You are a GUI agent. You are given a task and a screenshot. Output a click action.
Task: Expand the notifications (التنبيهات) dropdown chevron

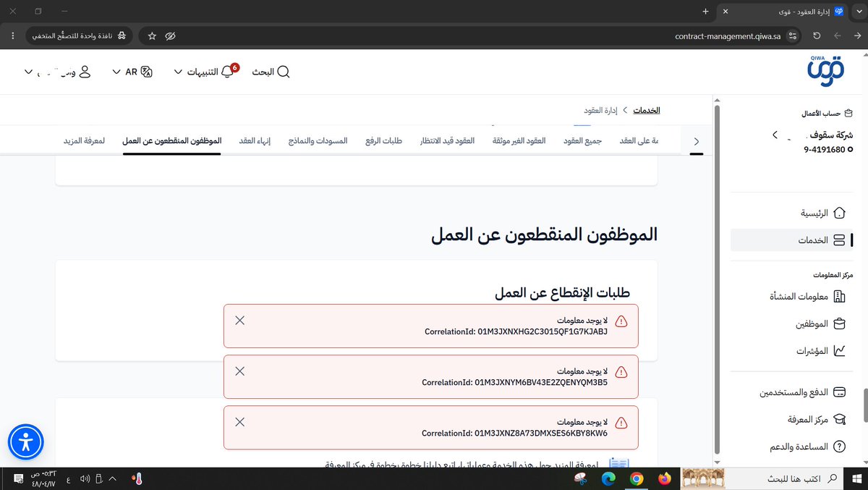coord(178,72)
